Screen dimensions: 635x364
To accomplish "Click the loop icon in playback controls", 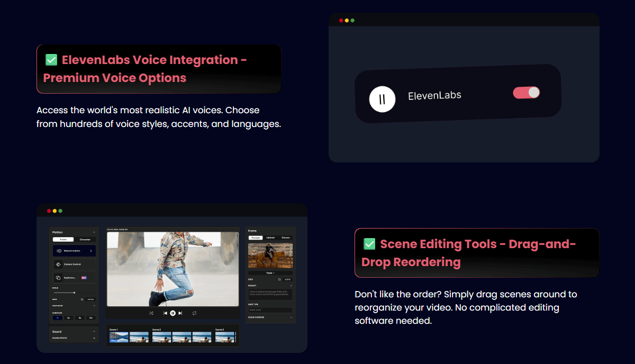I will (x=194, y=313).
